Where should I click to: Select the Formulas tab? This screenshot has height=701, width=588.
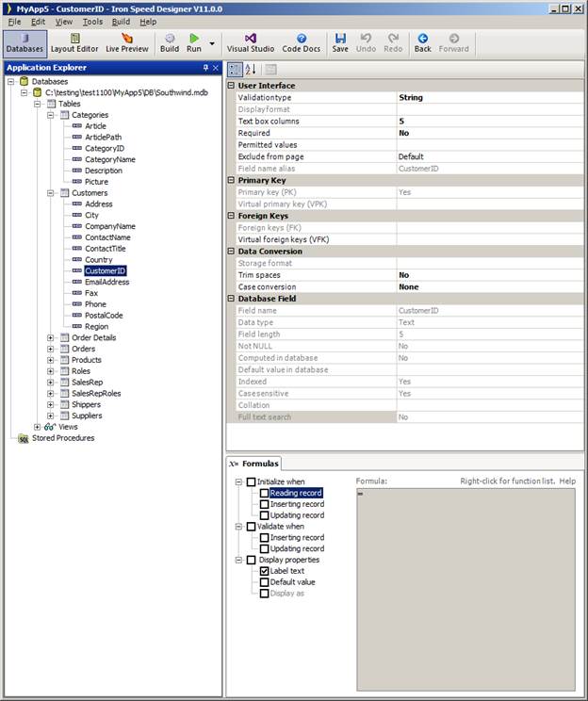coord(254,464)
